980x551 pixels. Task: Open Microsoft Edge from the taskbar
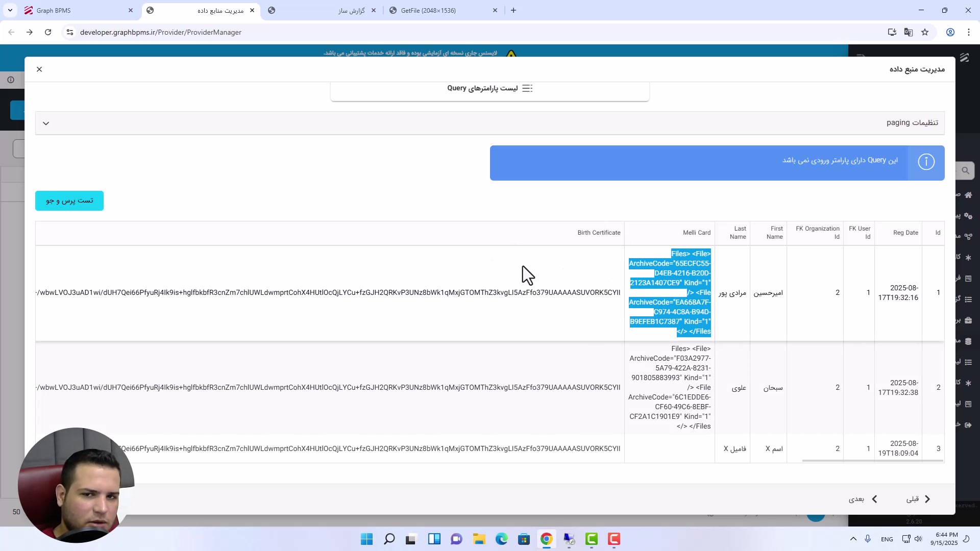(501, 539)
